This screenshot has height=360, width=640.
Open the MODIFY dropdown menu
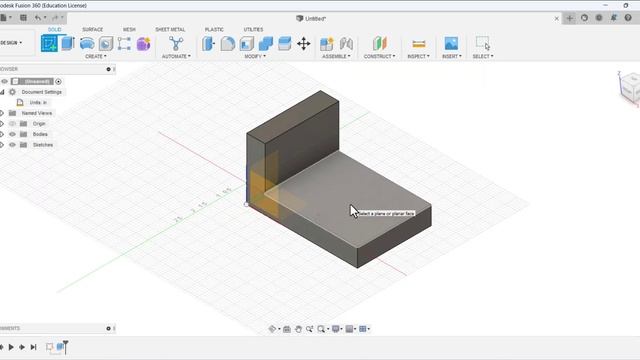[255, 56]
